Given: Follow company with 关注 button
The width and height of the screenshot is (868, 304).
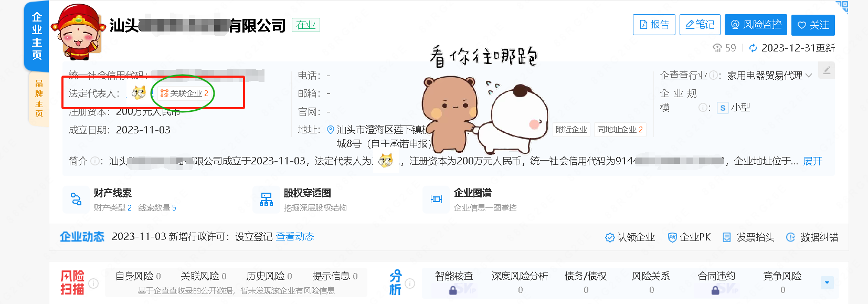Looking at the screenshot, I should click(813, 25).
